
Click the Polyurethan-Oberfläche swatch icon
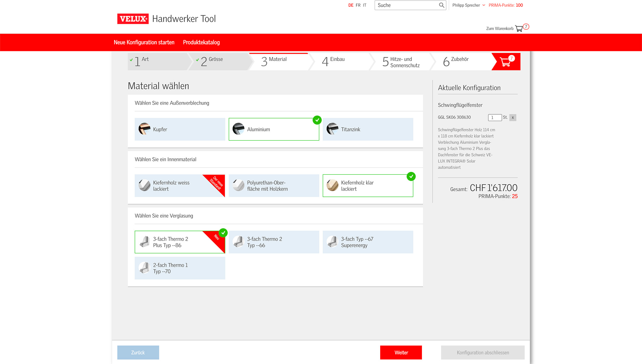click(238, 185)
